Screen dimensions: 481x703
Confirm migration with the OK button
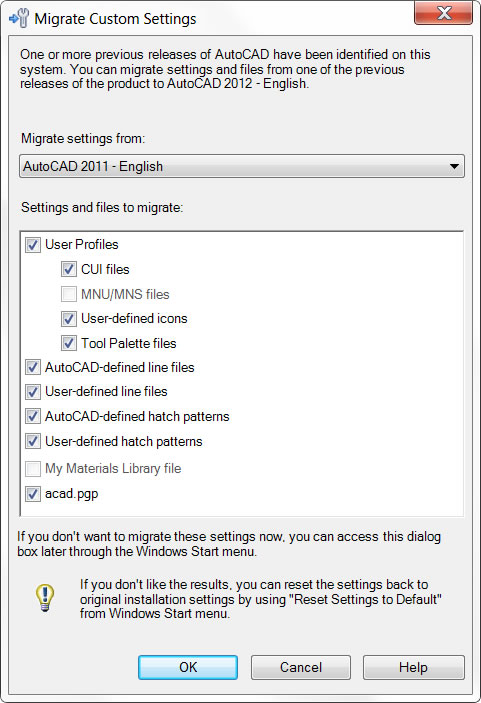pos(188,667)
